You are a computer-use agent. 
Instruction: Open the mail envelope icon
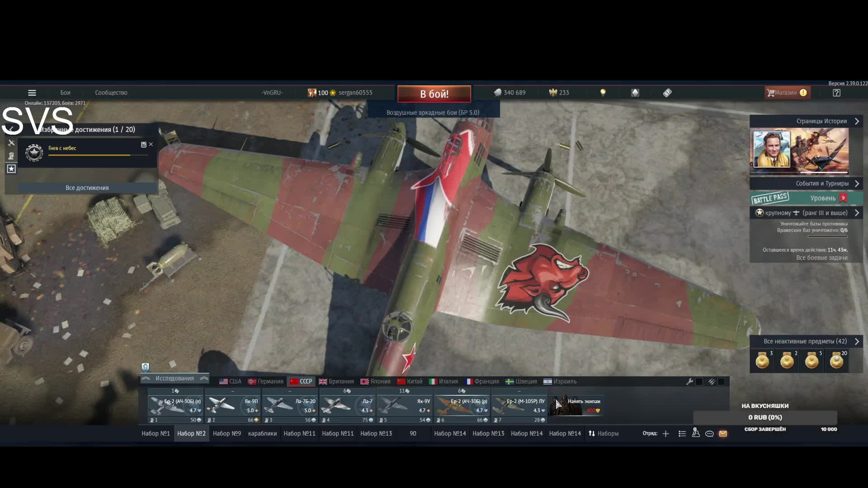[x=723, y=434]
